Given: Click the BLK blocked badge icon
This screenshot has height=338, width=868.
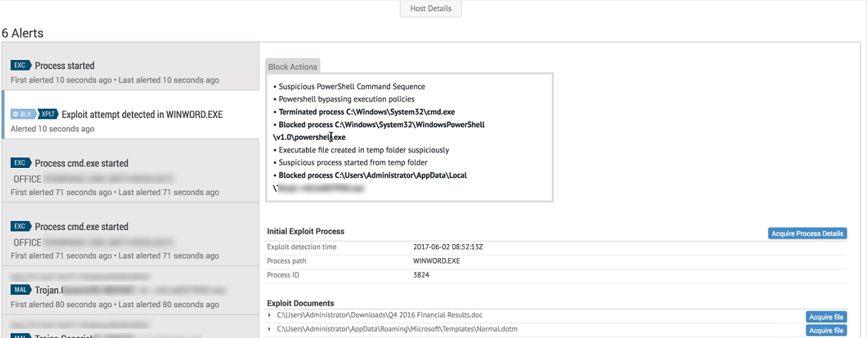Looking at the screenshot, I should click(23, 114).
